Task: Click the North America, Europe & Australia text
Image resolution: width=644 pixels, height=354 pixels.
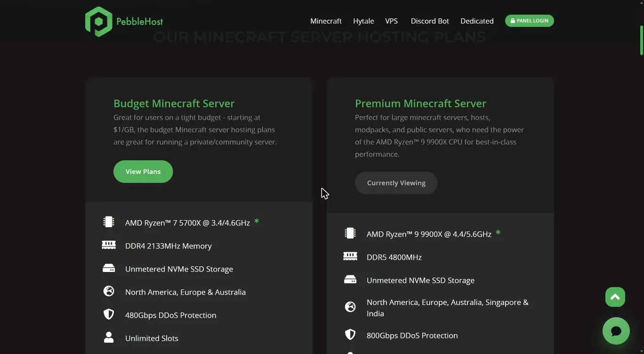Action: pos(185,292)
